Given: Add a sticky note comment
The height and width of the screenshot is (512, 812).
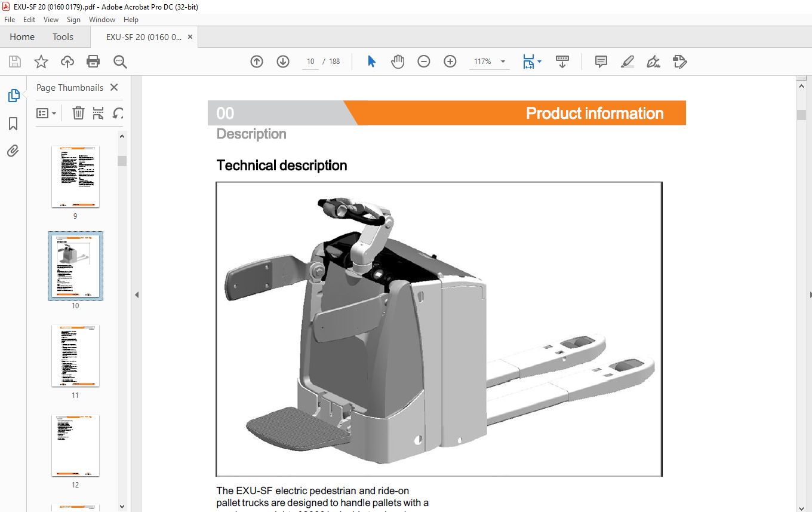Looking at the screenshot, I should [601, 62].
